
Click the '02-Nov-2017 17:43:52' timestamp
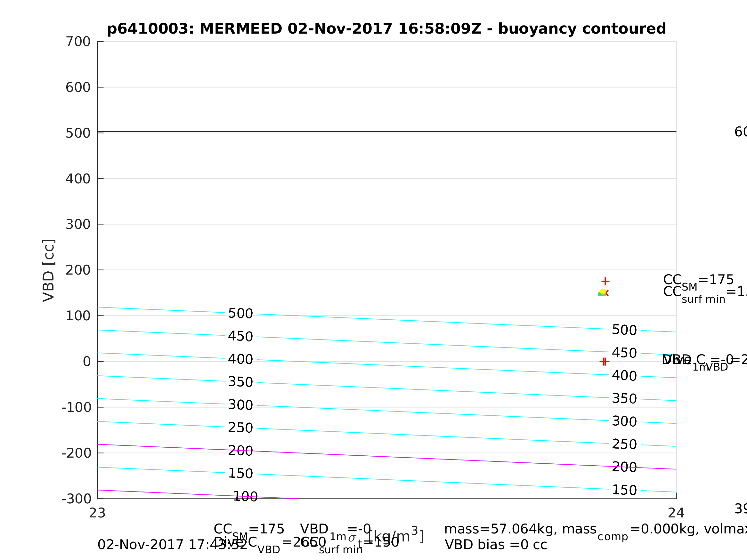173,545
